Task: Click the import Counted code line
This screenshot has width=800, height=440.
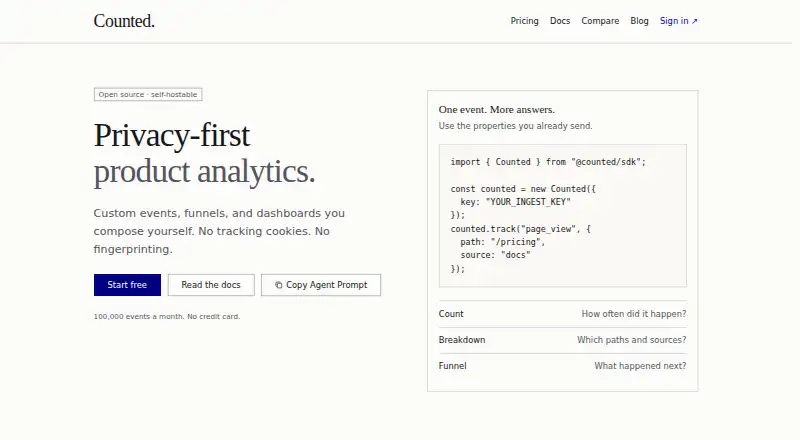Action: click(x=548, y=162)
